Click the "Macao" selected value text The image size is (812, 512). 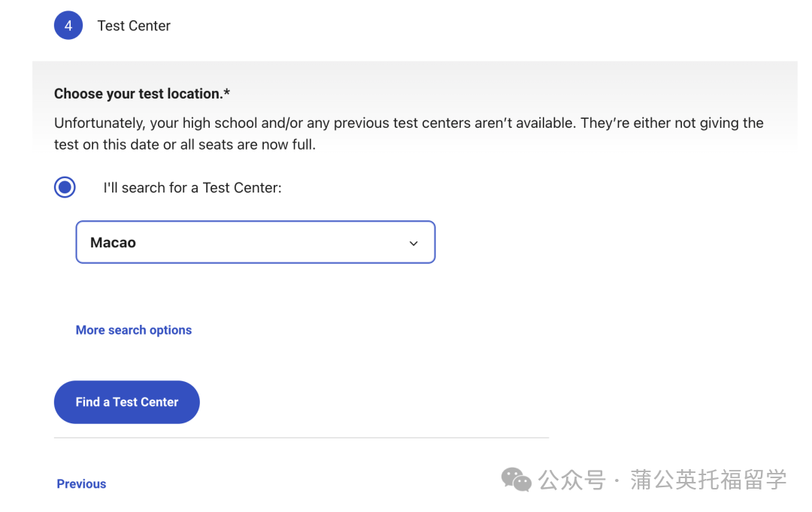(113, 243)
